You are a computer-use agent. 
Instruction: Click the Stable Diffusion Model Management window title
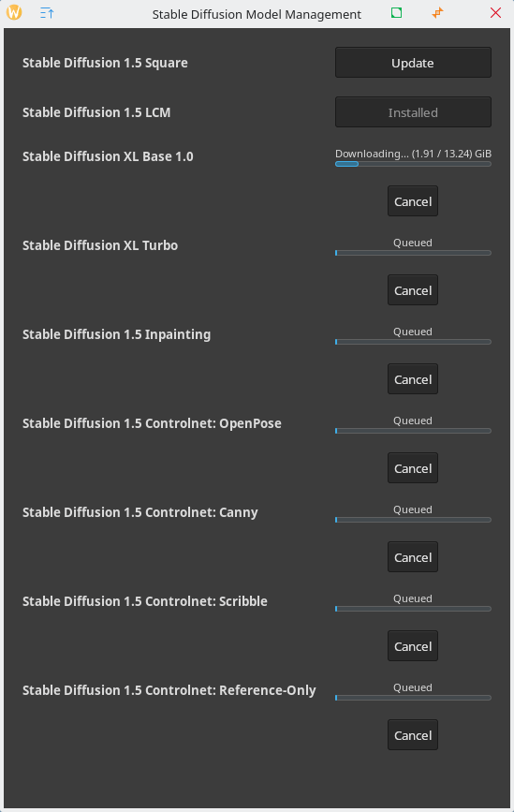257,14
